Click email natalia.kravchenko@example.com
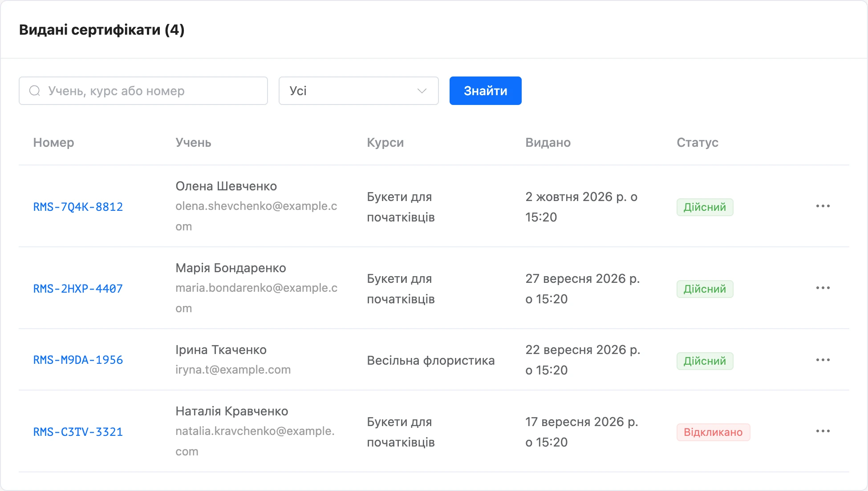 click(x=255, y=441)
